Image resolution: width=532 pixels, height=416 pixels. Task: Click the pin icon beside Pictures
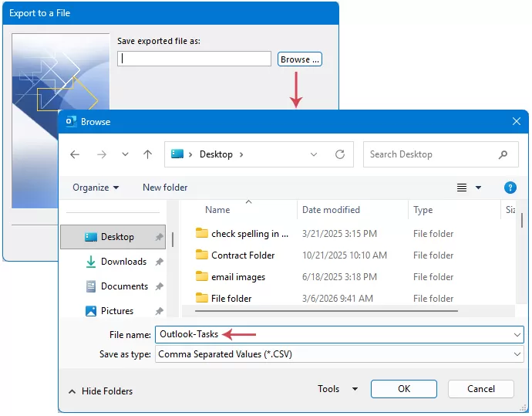tap(159, 311)
